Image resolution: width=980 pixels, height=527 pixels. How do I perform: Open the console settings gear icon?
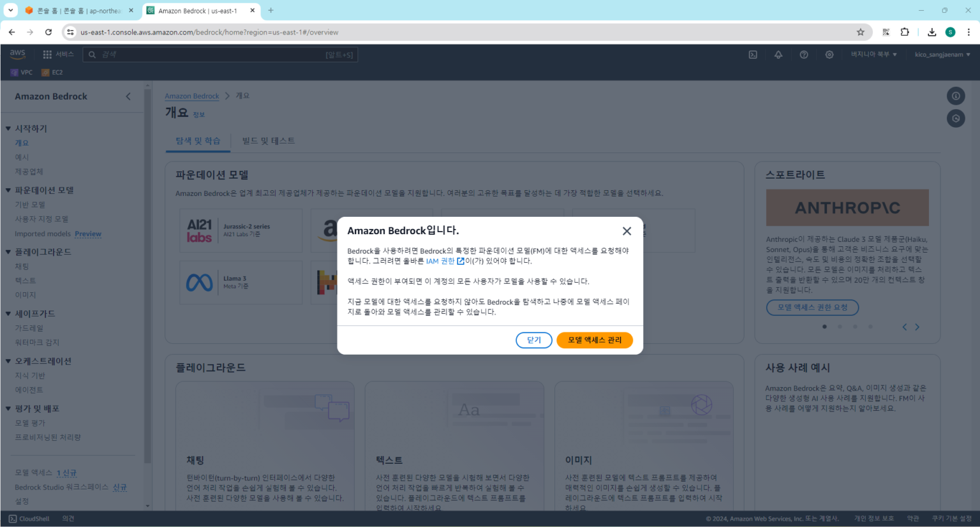pos(829,55)
